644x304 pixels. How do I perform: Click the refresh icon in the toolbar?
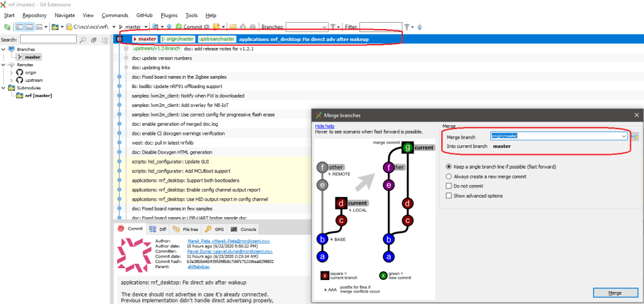8,27
